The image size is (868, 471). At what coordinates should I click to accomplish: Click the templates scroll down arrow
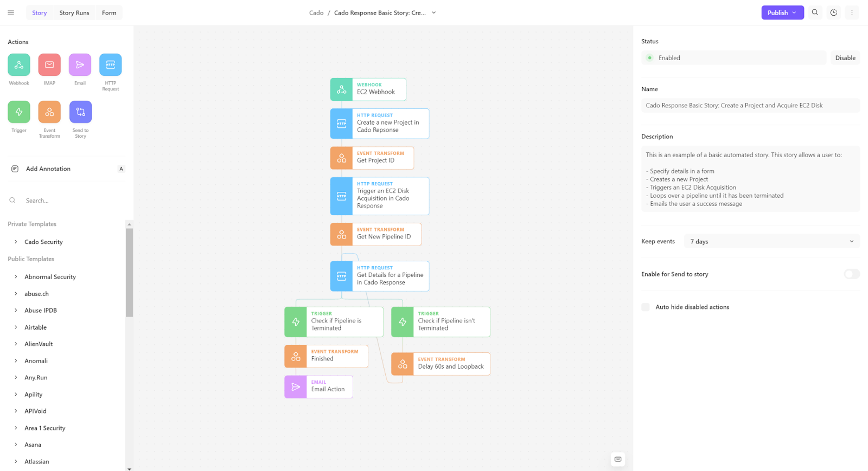tap(129, 469)
